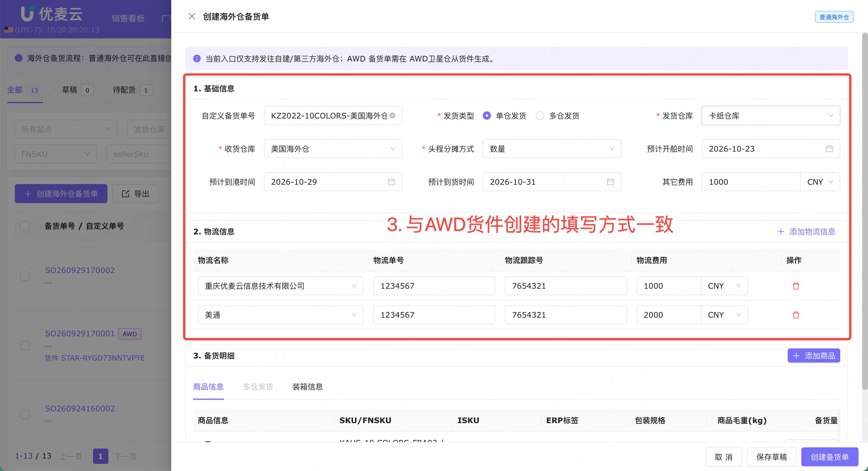Open 销售看板 in the top navigation
868x471 pixels.
pyautogui.click(x=128, y=18)
